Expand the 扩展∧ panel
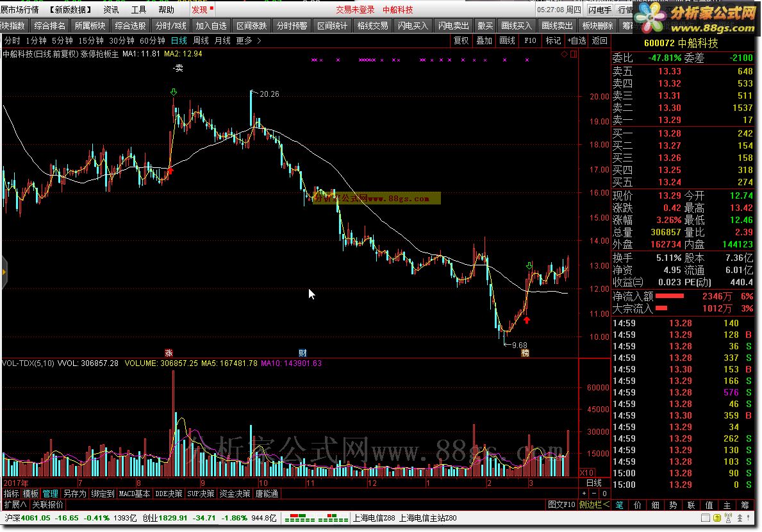 point(15,505)
